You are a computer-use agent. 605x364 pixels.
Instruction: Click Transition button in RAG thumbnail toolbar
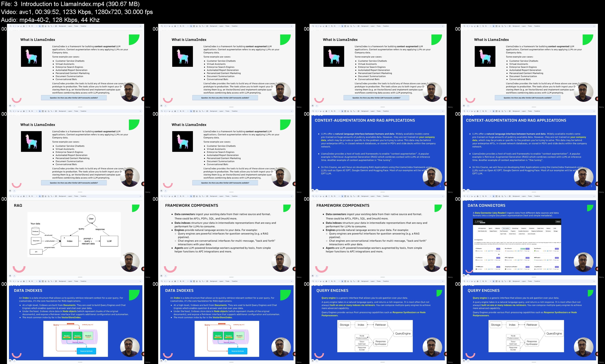(83, 196)
